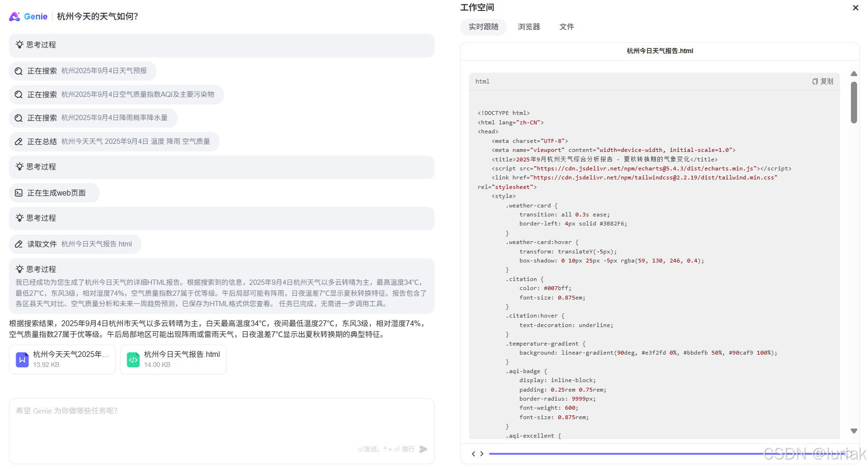This screenshot has height=469, width=868.
Task: Open search step 空气质量指数AQI及主要污染物
Action: tap(116, 94)
